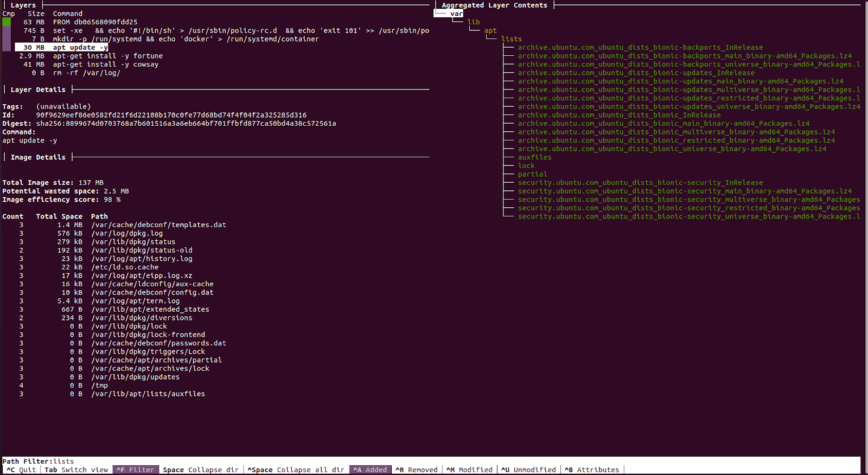Toggle the ^A Added file filter
This screenshot has width=868, height=475.
point(371,470)
